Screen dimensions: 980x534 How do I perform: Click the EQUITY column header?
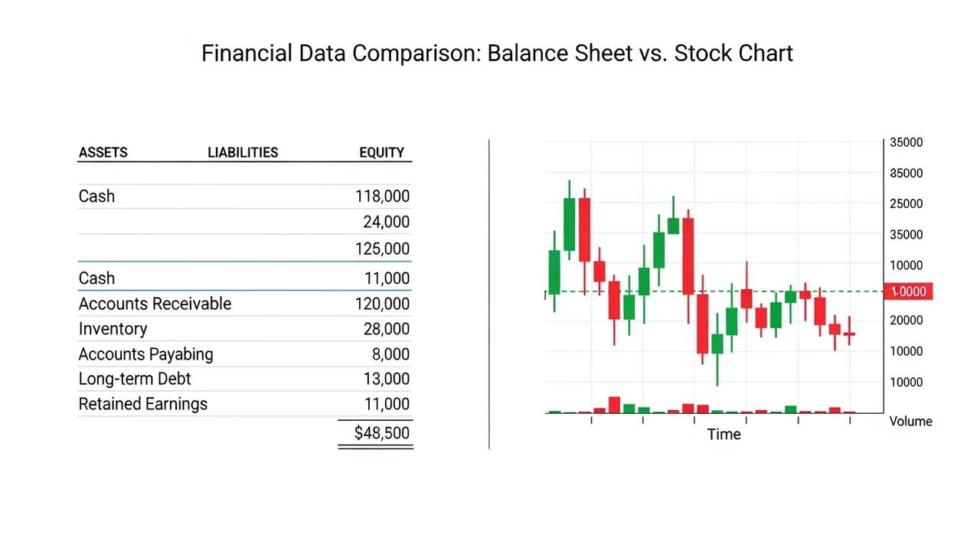(x=381, y=152)
